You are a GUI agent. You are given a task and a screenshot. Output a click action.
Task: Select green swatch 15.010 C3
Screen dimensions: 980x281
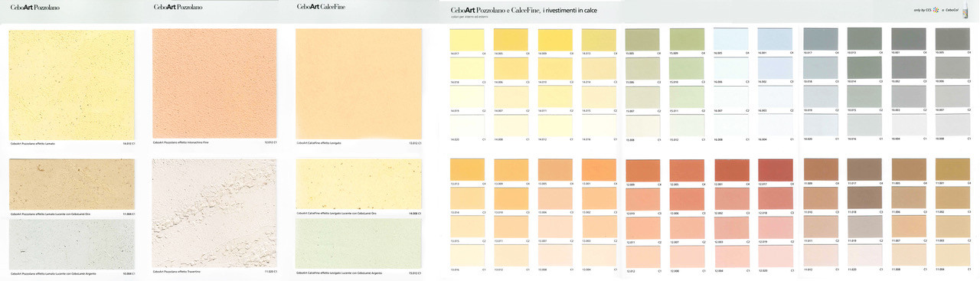[688, 68]
